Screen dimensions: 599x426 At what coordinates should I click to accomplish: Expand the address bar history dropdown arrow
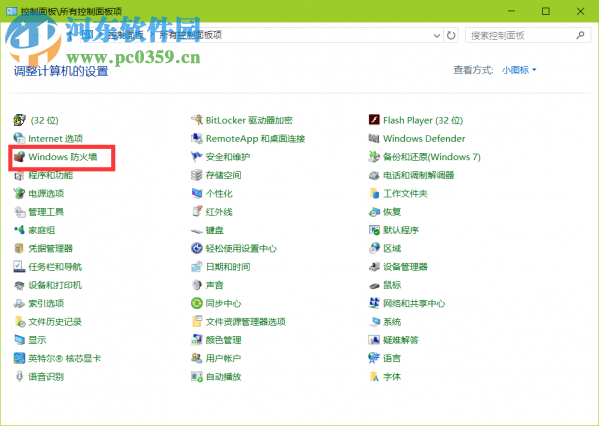pos(437,36)
